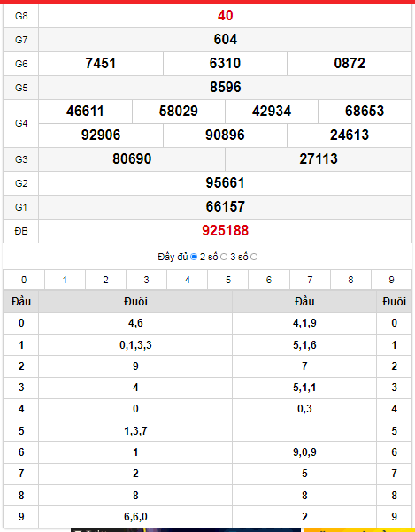This screenshot has width=415, height=532.
Task: Click the G8 prize number 40
Action: click(x=225, y=16)
